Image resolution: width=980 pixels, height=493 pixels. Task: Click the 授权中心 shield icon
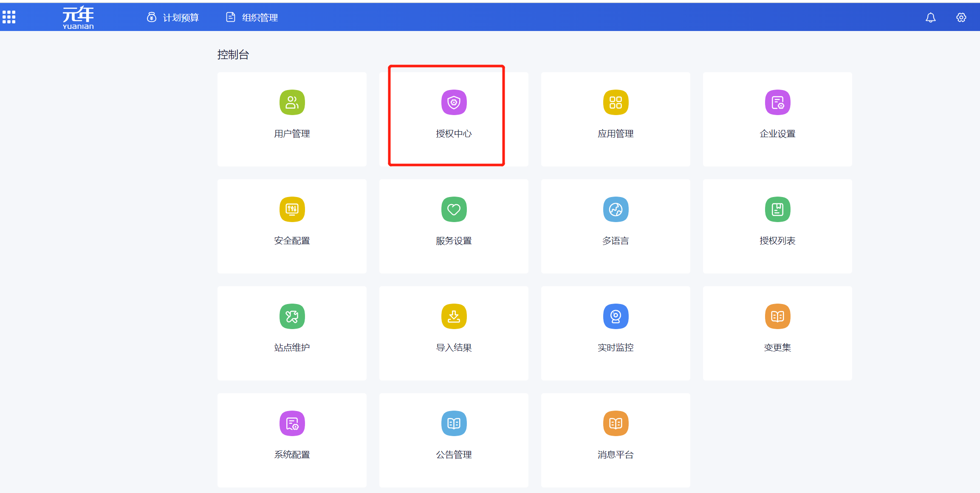454,102
